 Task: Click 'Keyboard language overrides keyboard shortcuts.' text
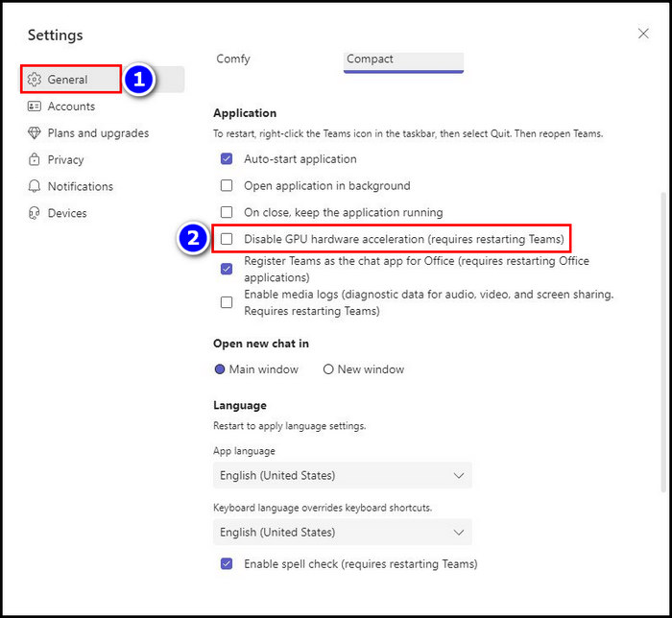(323, 508)
